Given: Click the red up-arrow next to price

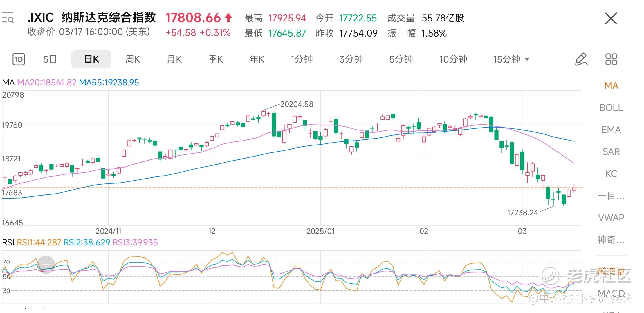Looking at the screenshot, I should tap(229, 18).
